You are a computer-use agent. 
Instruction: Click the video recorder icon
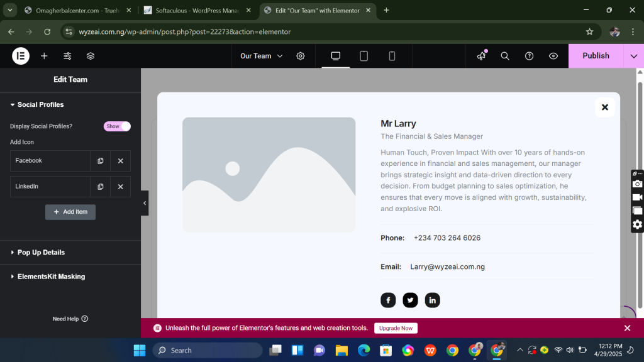point(637,197)
